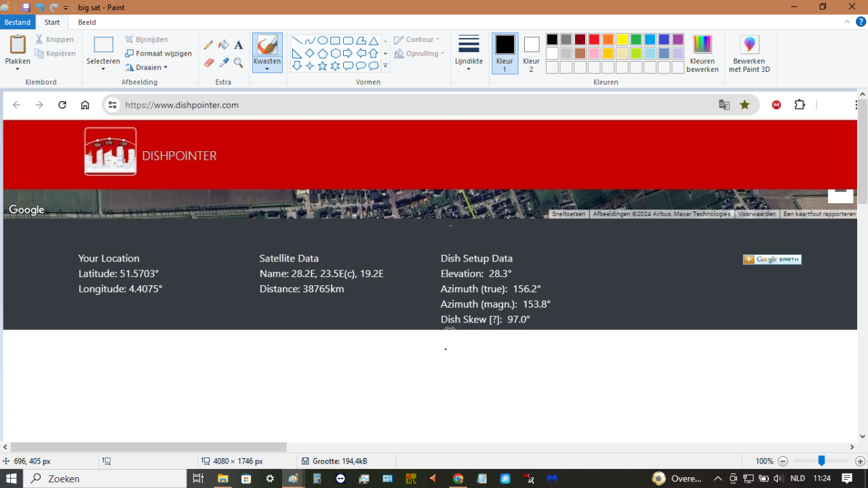Select the Magnifier tool
Screen dimensions: 868x488
pos(238,62)
